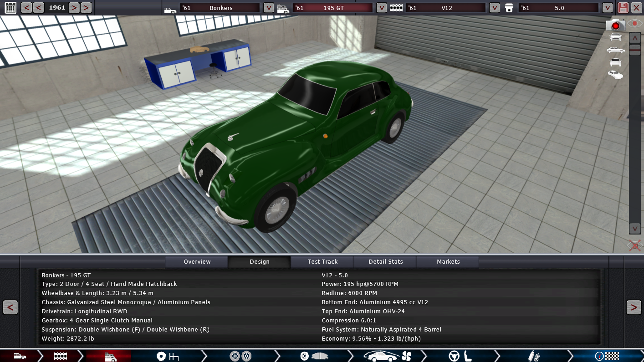Click the next page arrow beside stats
644x362 pixels.
(x=634, y=307)
